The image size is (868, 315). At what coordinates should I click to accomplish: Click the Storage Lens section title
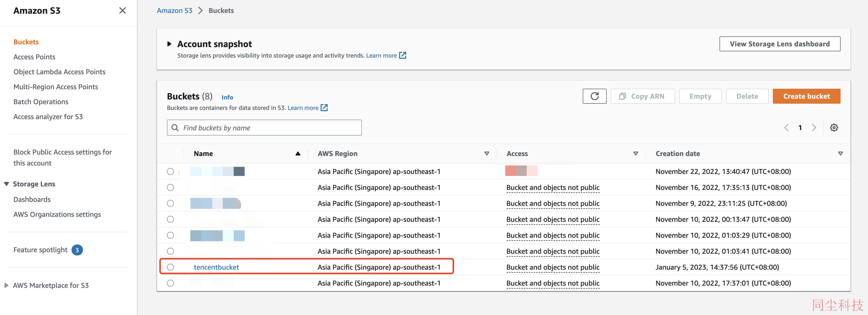[34, 184]
